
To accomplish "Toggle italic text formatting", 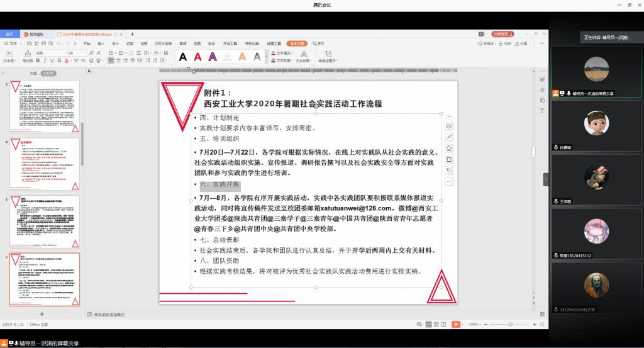I will (x=45, y=61).
